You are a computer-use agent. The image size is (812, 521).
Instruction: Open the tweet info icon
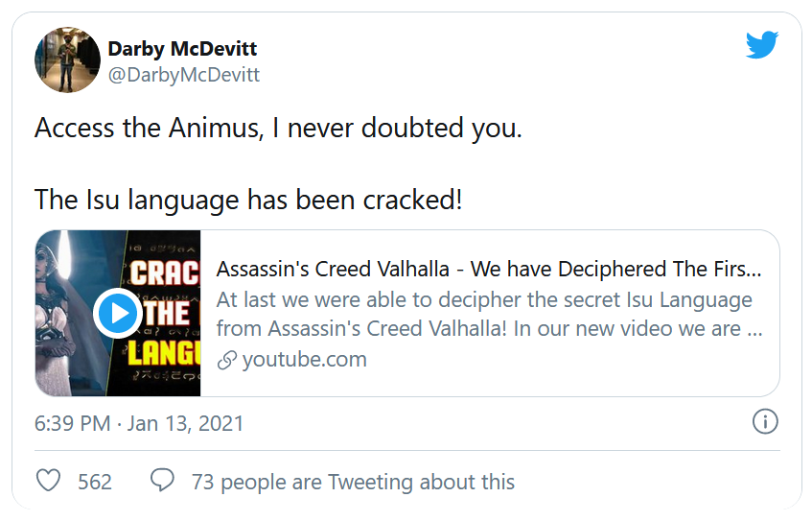tap(764, 421)
